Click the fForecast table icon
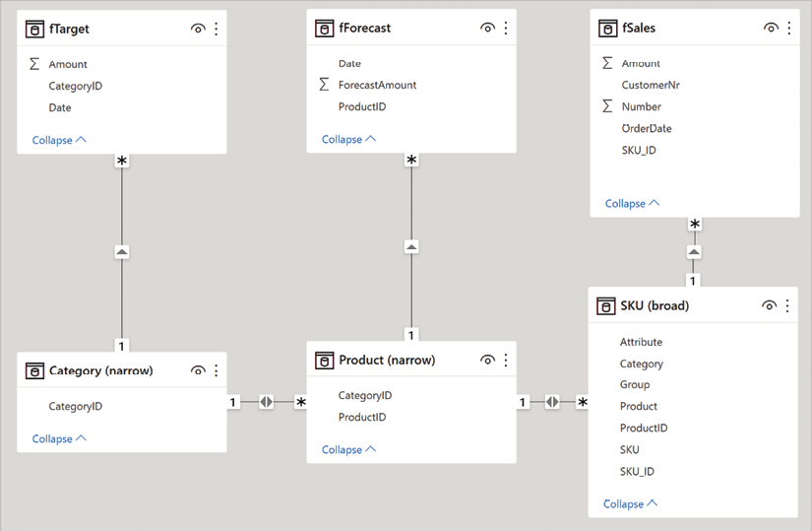The width and height of the screenshot is (812, 531). [x=324, y=28]
